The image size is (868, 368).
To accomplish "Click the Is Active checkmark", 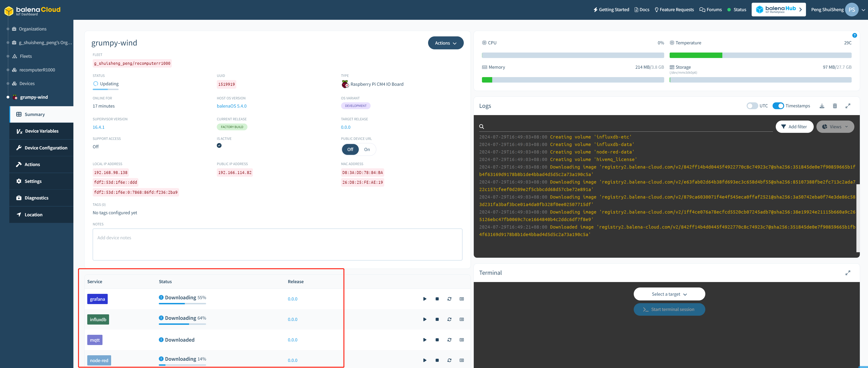I will pos(219,146).
